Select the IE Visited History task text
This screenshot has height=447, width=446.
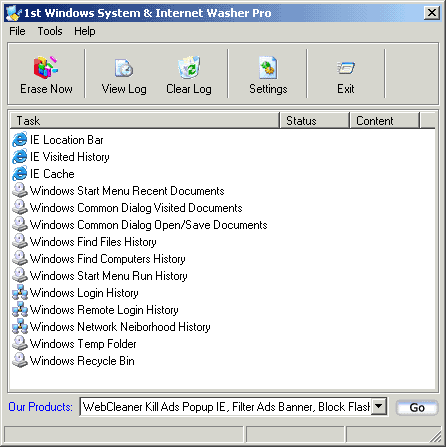[70, 157]
